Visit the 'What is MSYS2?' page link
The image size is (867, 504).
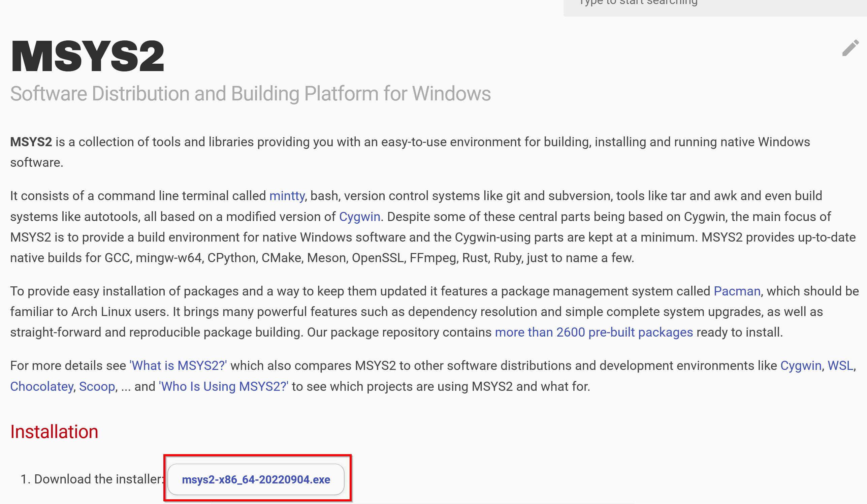tap(178, 365)
